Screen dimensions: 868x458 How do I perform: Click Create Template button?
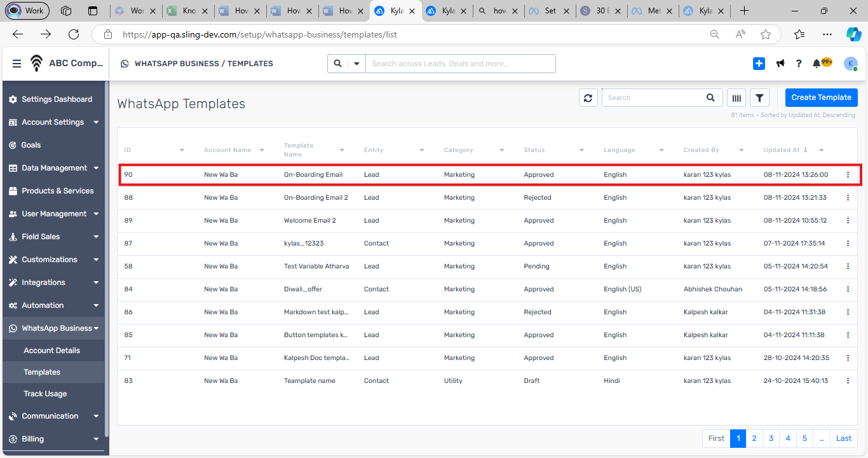(x=822, y=97)
